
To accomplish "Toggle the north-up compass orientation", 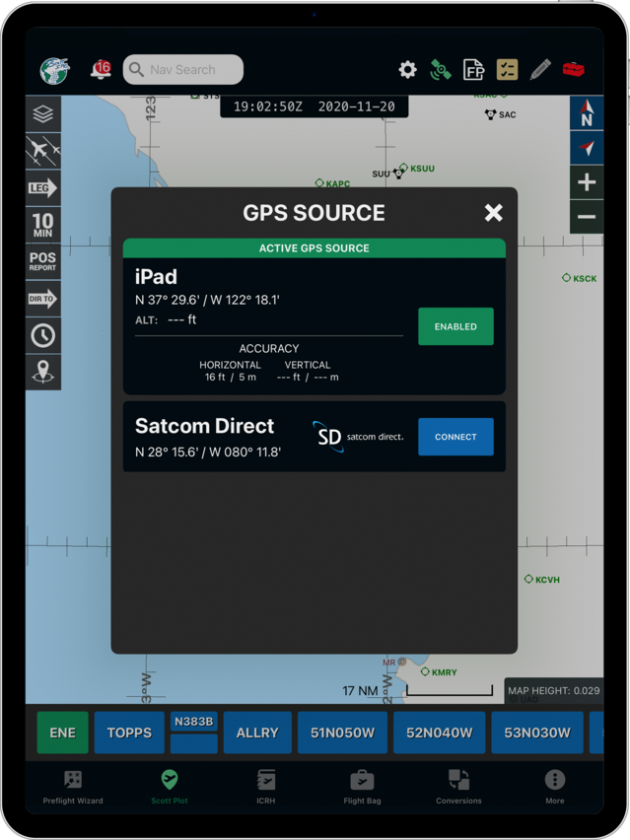I will (587, 114).
